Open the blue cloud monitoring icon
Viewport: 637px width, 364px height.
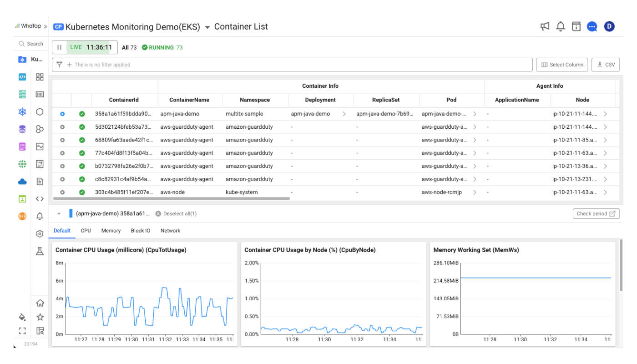22,182
